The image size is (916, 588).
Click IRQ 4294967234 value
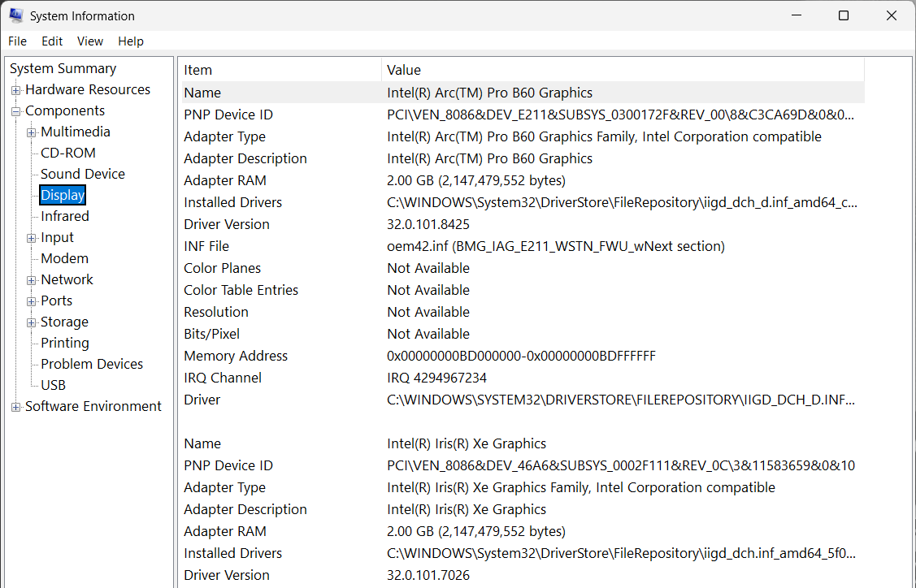click(x=436, y=378)
